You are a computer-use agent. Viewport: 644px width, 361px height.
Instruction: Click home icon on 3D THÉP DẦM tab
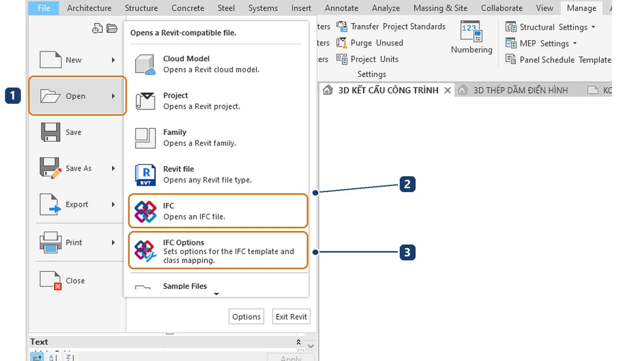point(463,90)
